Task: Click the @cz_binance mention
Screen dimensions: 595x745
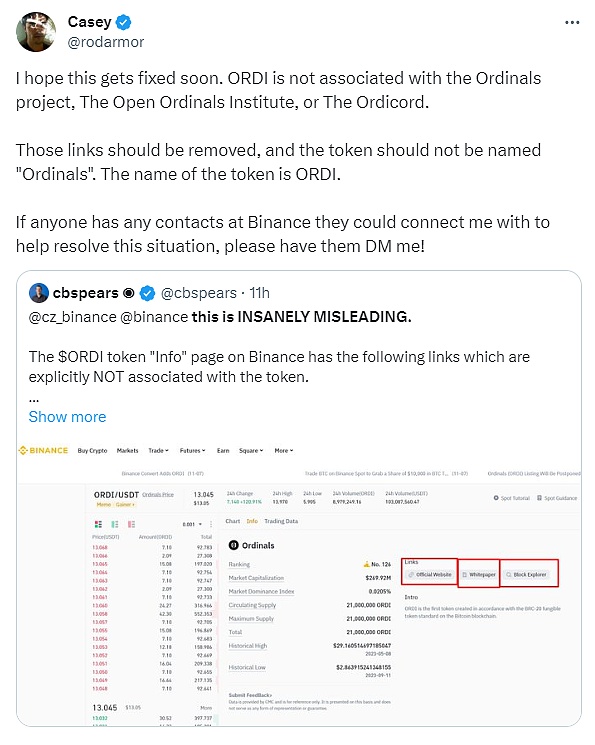Action: 73,317
